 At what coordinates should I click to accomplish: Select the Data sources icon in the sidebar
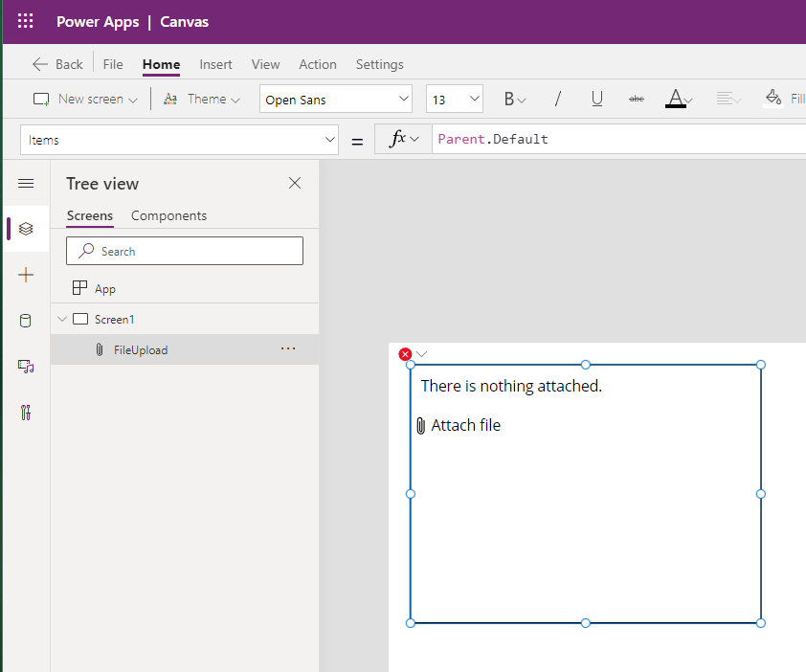(x=26, y=321)
